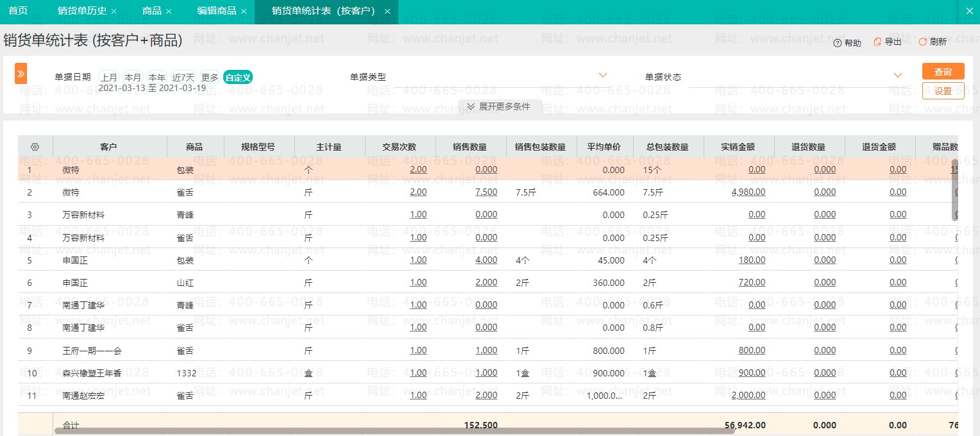Click the 合计 totals row label

pyautogui.click(x=71, y=425)
